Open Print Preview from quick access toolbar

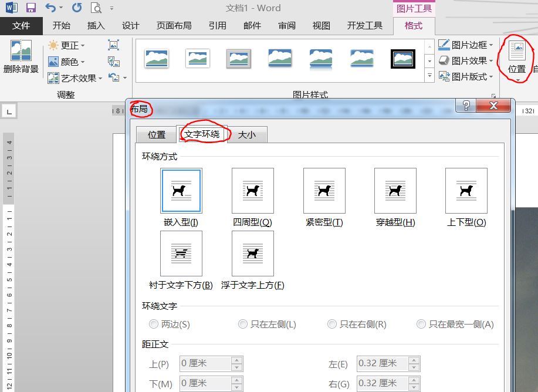(96, 8)
